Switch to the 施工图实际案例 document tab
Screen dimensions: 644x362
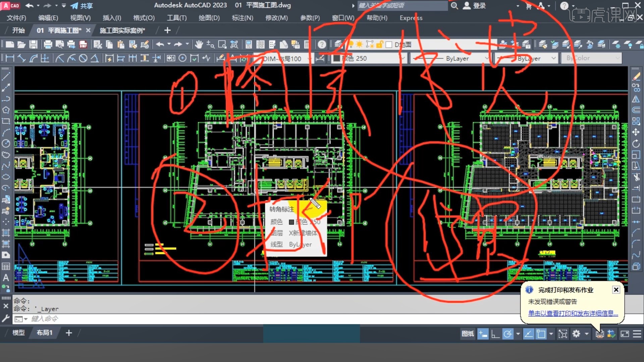[122, 31]
